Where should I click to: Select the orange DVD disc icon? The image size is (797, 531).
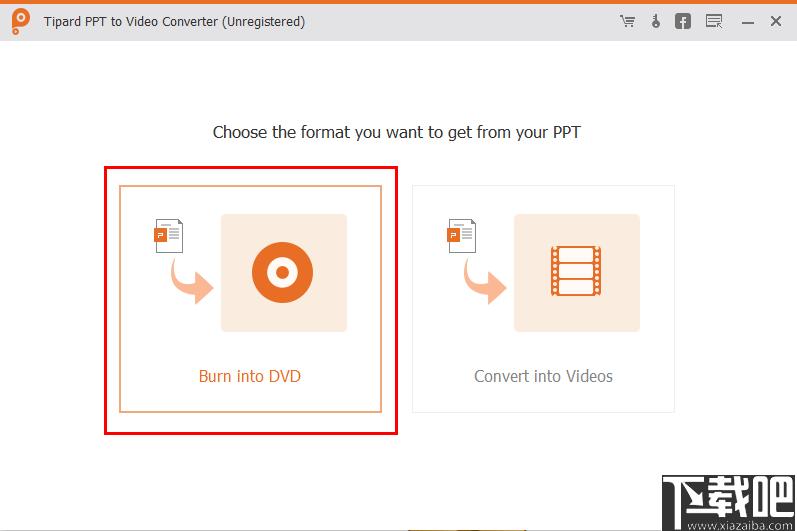click(x=283, y=272)
